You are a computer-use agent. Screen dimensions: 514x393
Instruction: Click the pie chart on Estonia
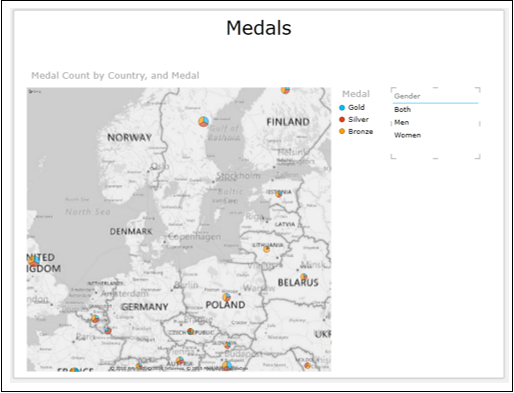tap(279, 194)
